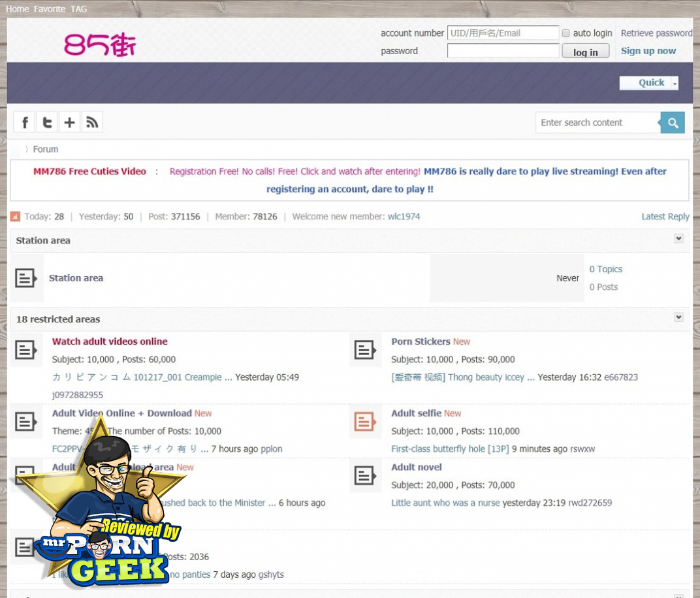
Task: Open the Home menu item
Action: coord(17,9)
